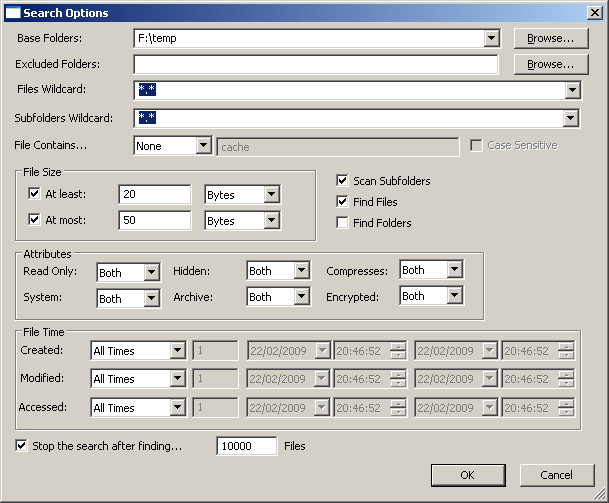
Task: Open the Compresses attribute dropdown
Action: (x=454, y=269)
